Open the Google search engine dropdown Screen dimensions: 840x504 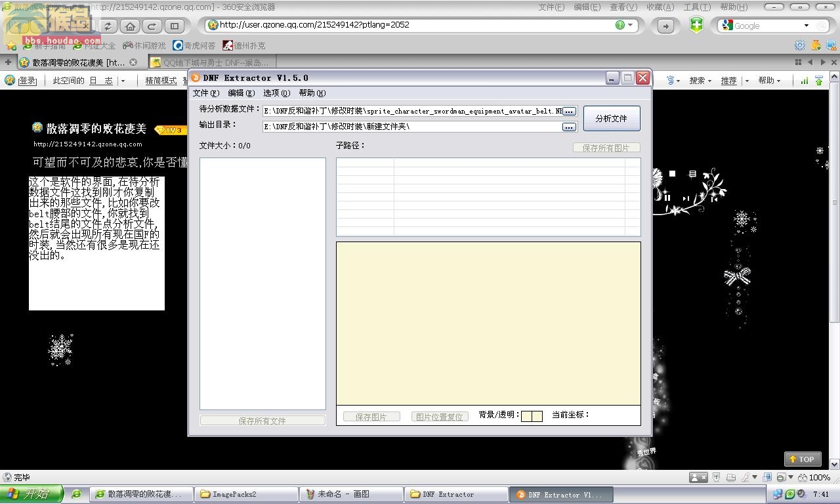807,26
